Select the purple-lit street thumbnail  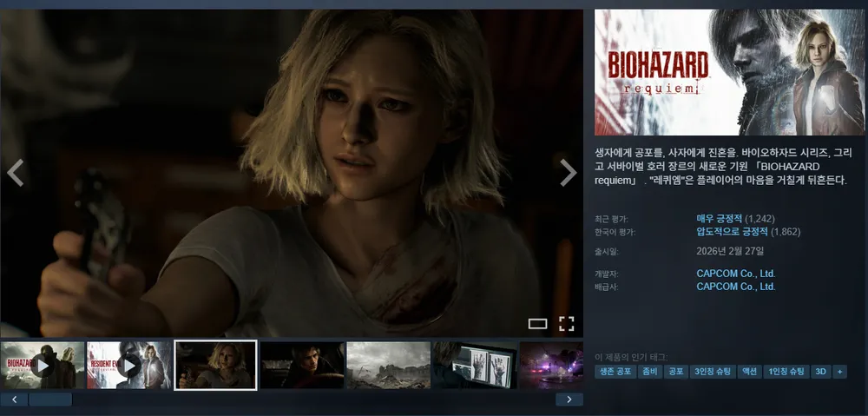tap(551, 365)
